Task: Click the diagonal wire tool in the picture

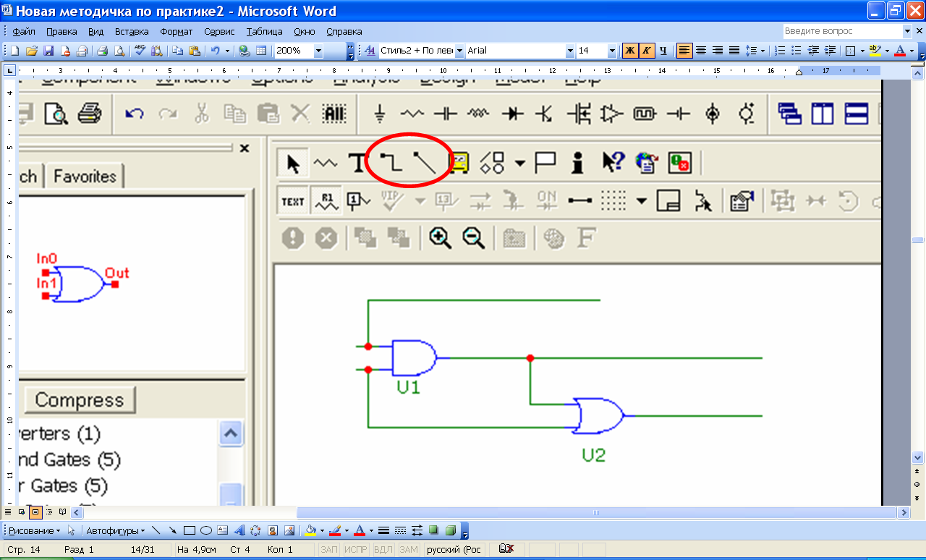Action: coord(425,164)
